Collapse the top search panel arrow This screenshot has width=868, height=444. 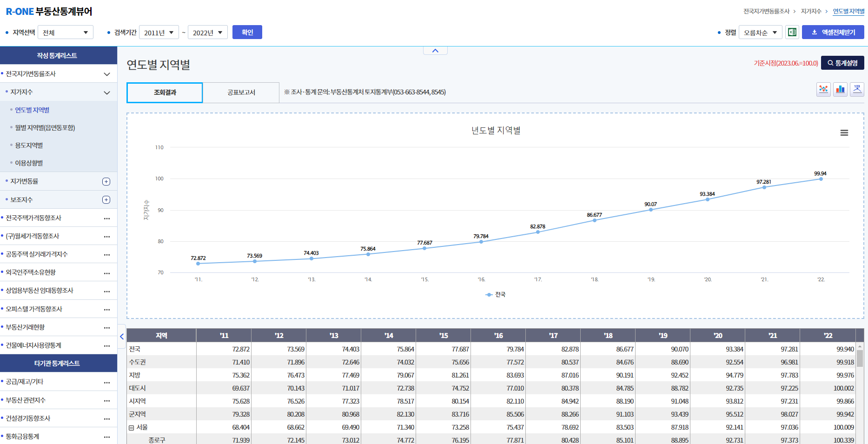(435, 51)
